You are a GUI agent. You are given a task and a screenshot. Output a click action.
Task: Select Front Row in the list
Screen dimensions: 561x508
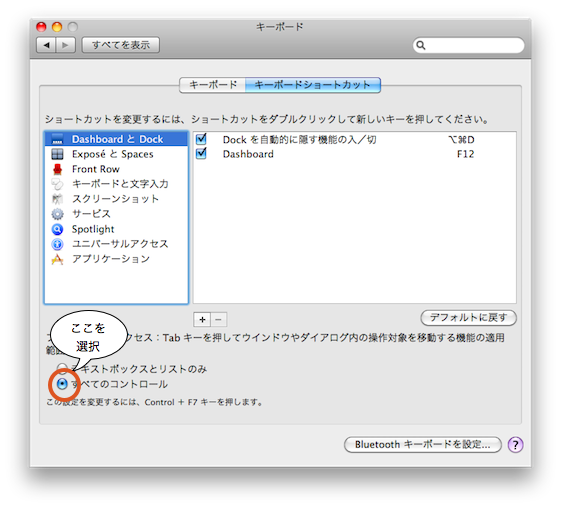coord(116,169)
